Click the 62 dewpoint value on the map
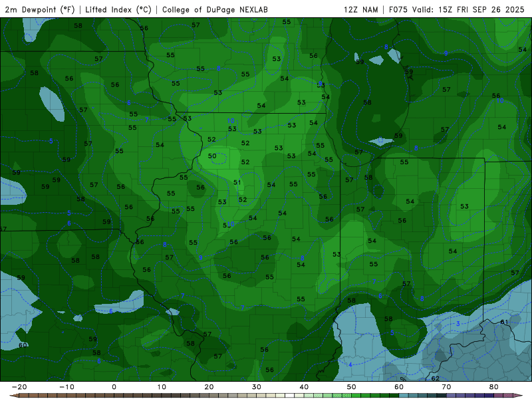This screenshot has height=399, width=532. pos(436,378)
